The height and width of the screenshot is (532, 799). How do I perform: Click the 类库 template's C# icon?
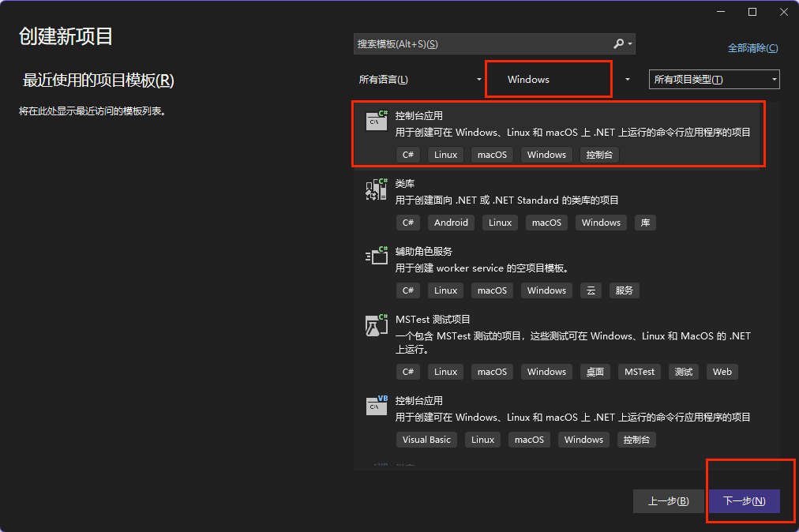point(408,222)
